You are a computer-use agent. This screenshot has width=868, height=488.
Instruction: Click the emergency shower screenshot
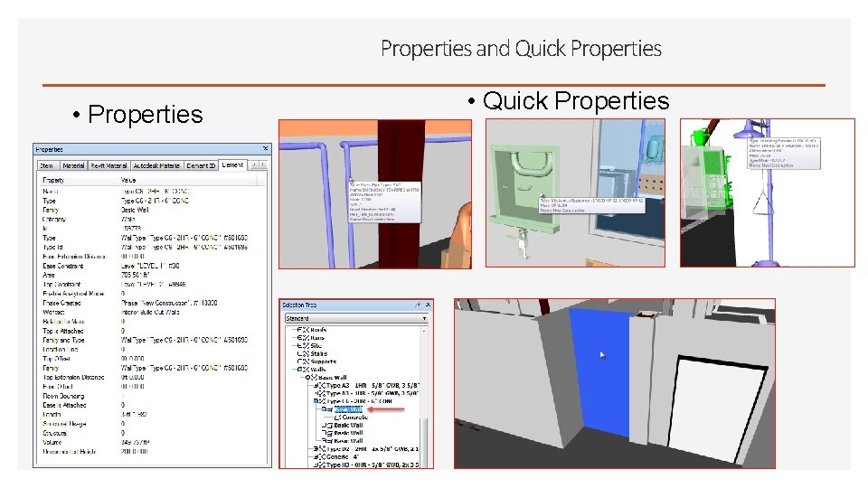coord(768,193)
